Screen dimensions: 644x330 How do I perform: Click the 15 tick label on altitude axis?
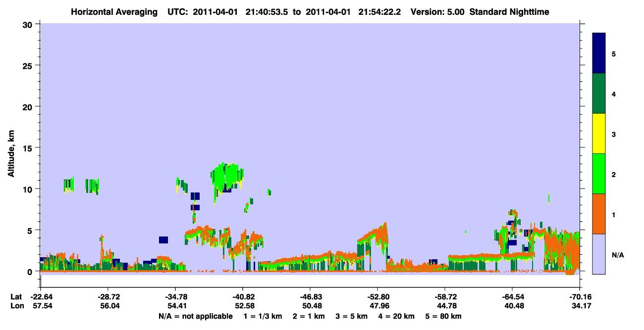(x=29, y=148)
